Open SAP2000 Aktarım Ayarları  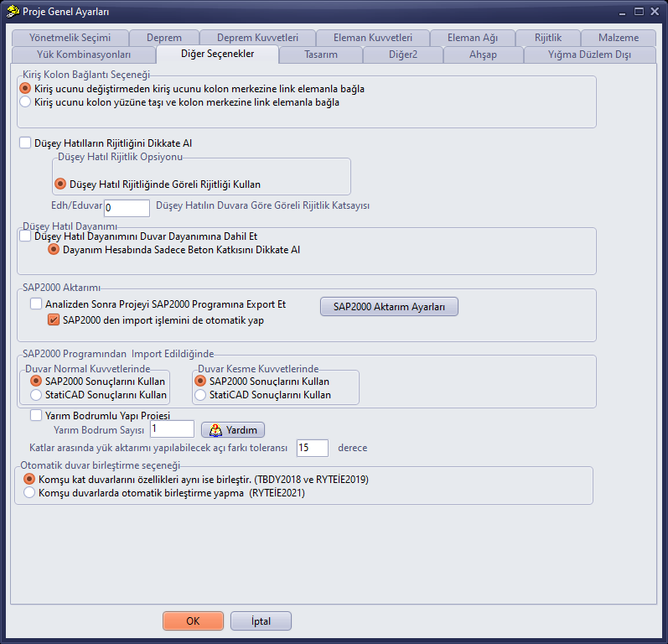point(389,307)
